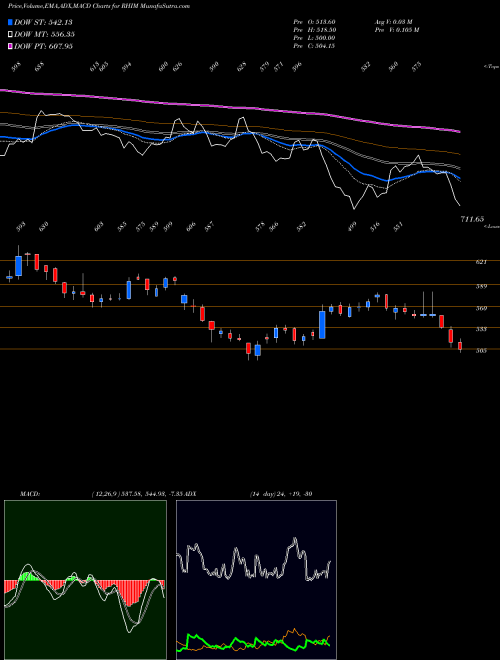Click inside the green MACD indicator panel
Screen dimensions: 500x660
tap(85, 580)
